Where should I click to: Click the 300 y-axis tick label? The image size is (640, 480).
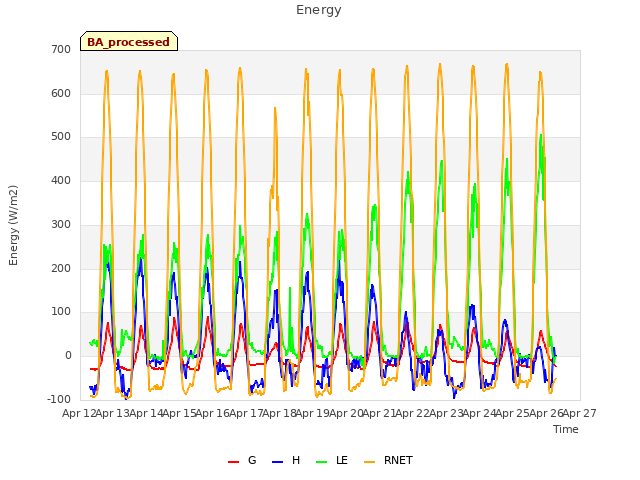click(x=61, y=224)
